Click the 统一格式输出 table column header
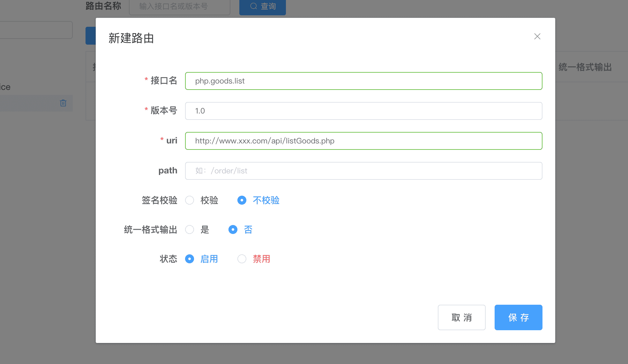The width and height of the screenshot is (628, 364). click(x=585, y=67)
